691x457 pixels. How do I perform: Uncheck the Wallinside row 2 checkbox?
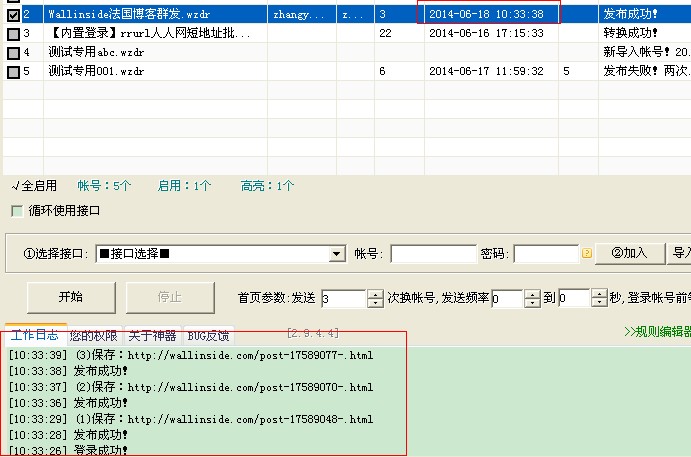[12, 14]
